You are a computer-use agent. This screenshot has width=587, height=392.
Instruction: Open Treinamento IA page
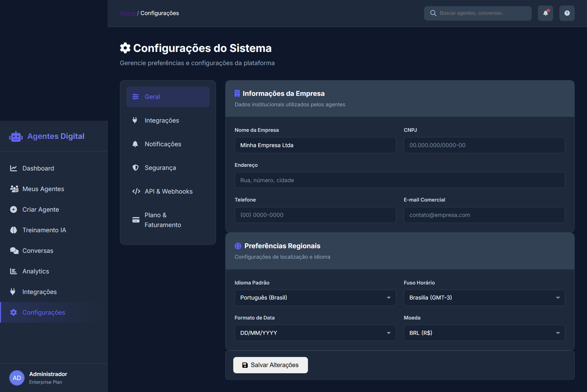click(x=54, y=230)
